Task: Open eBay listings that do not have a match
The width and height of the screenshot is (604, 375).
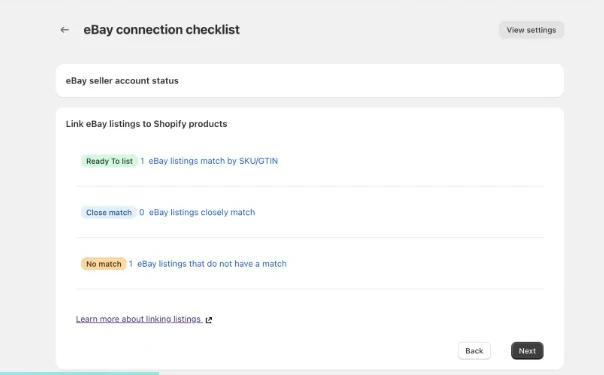Action: 212,264
